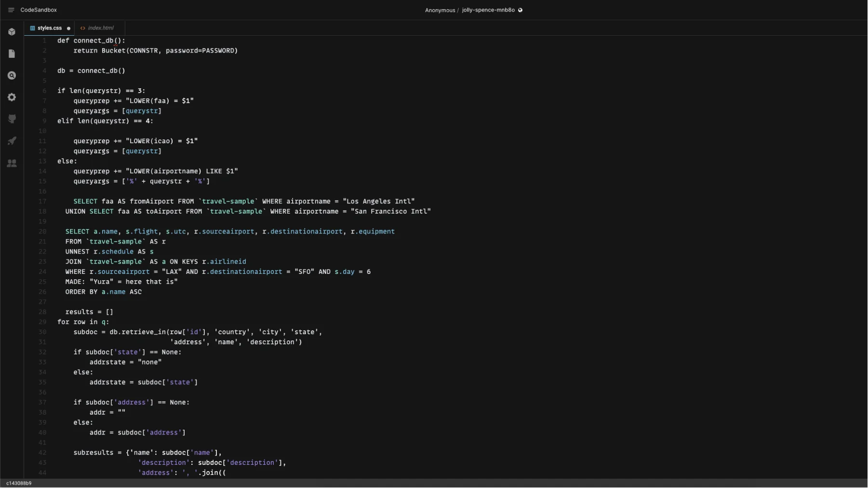Open the Live collaboration people icon
Screen dimensions: 868x488
tap(12, 163)
